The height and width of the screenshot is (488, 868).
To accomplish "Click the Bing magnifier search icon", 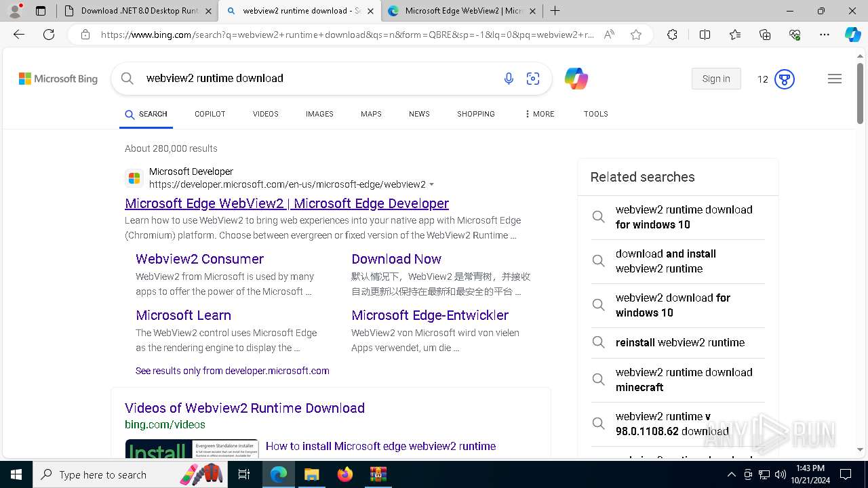I will (127, 79).
